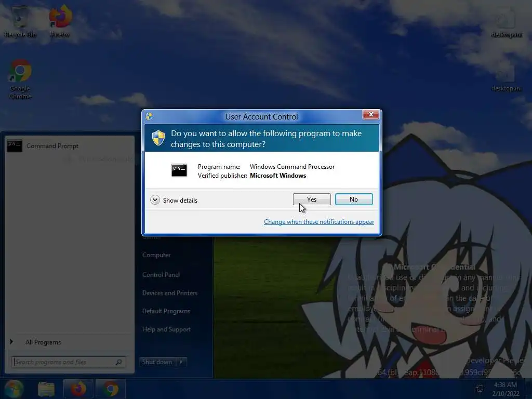Viewport: 532px width, 399px height.
Task: Expand All Programs in the Start menu
Action: click(x=43, y=342)
